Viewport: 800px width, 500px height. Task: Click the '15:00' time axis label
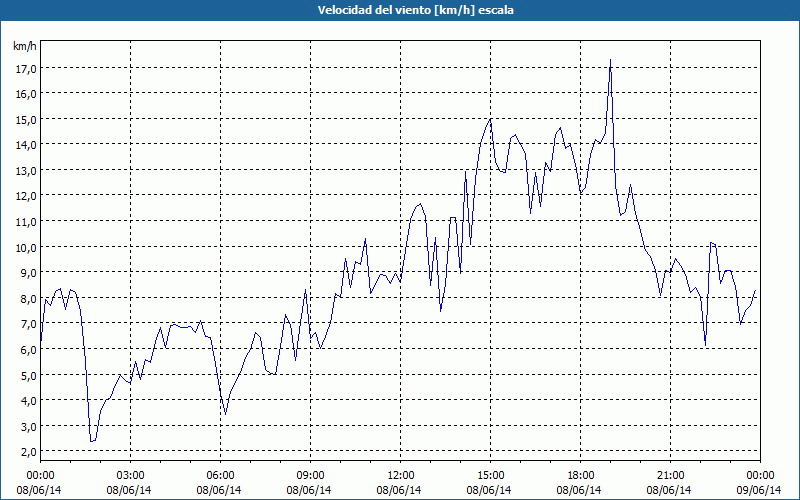[490, 476]
